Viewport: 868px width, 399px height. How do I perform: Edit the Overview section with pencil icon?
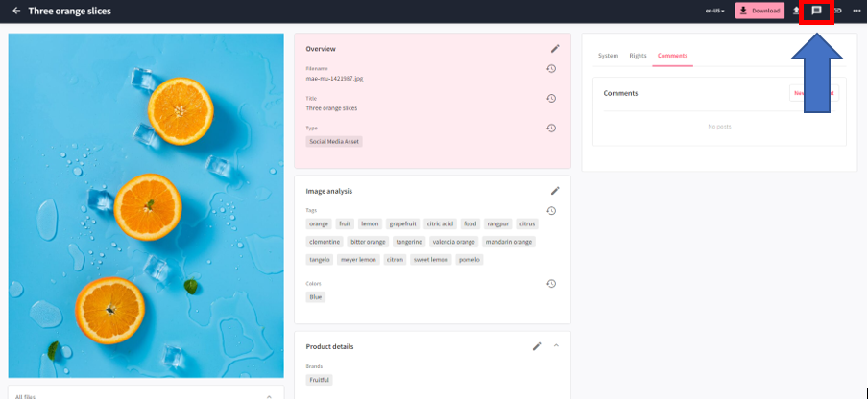[x=555, y=48]
